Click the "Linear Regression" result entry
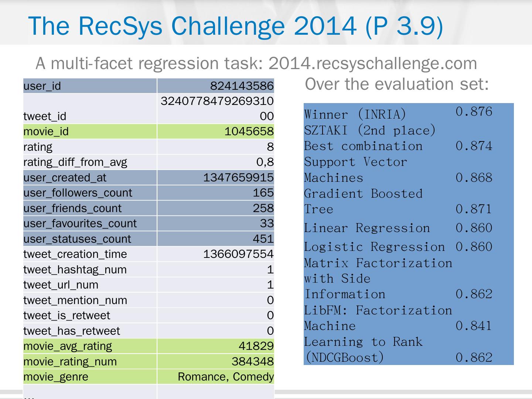Image resolution: width=532 pixels, height=399 pixels. (x=367, y=228)
